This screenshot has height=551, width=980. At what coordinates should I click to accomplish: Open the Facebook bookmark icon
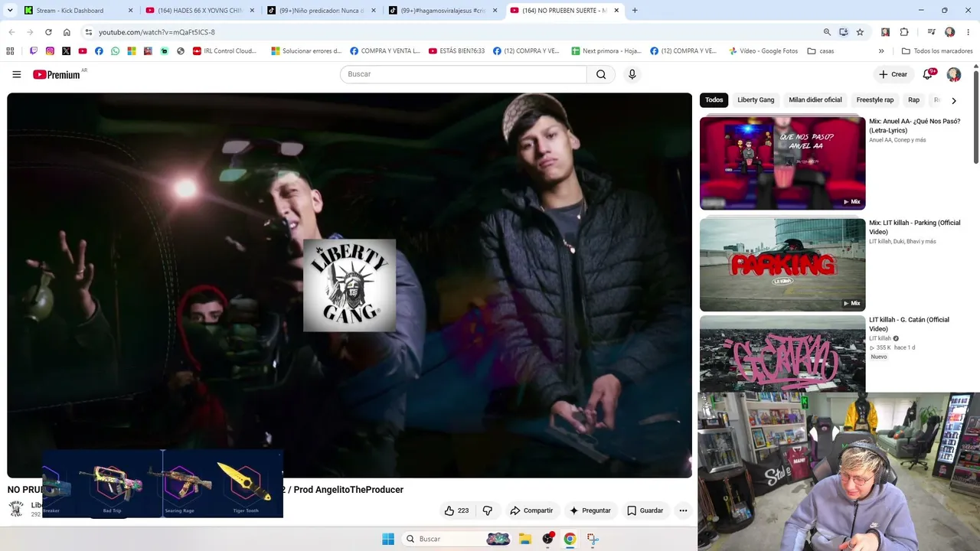99,51
